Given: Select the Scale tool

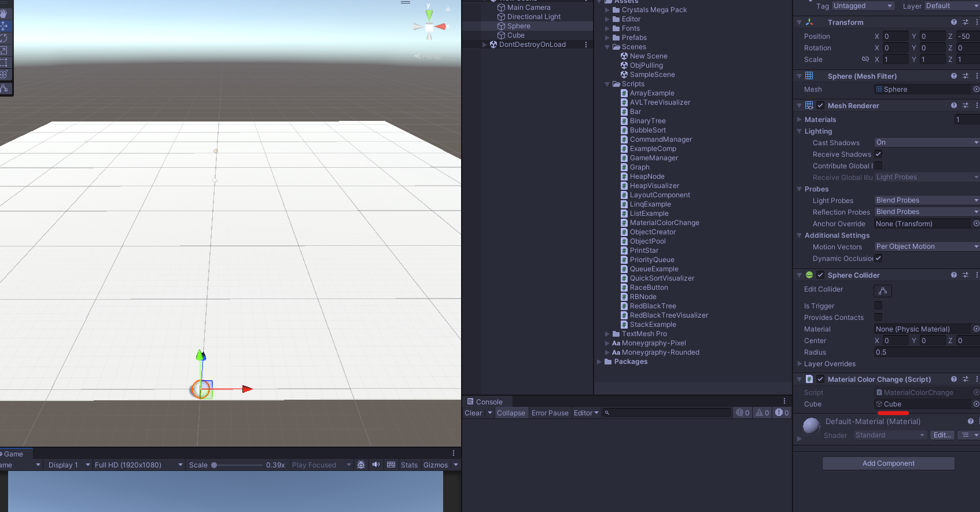Looking at the screenshot, I should (x=3, y=50).
